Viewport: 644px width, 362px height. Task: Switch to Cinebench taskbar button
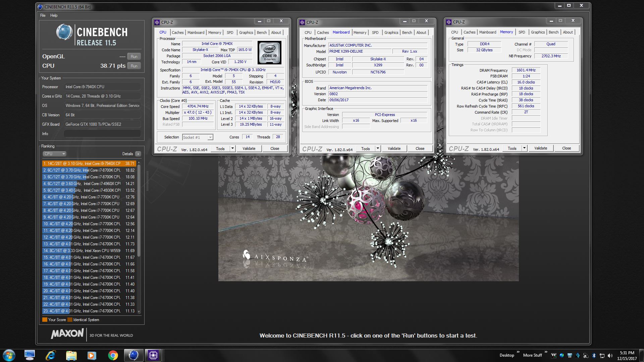click(x=133, y=355)
